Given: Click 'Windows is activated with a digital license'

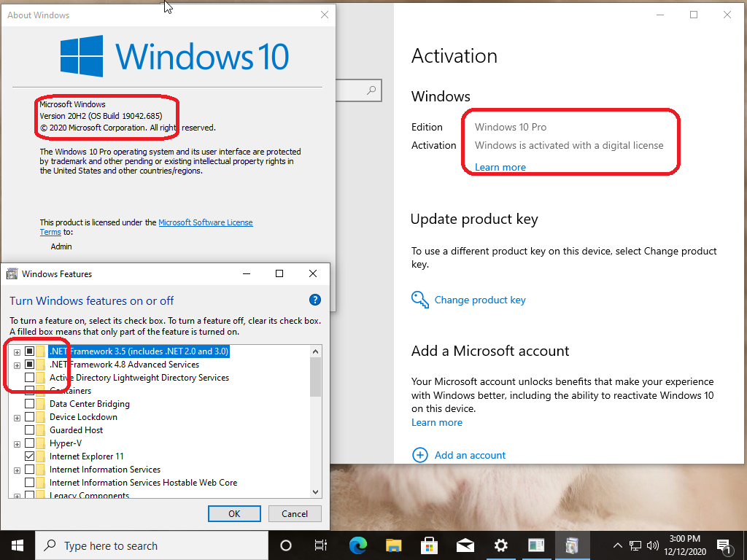Looking at the screenshot, I should (x=569, y=145).
